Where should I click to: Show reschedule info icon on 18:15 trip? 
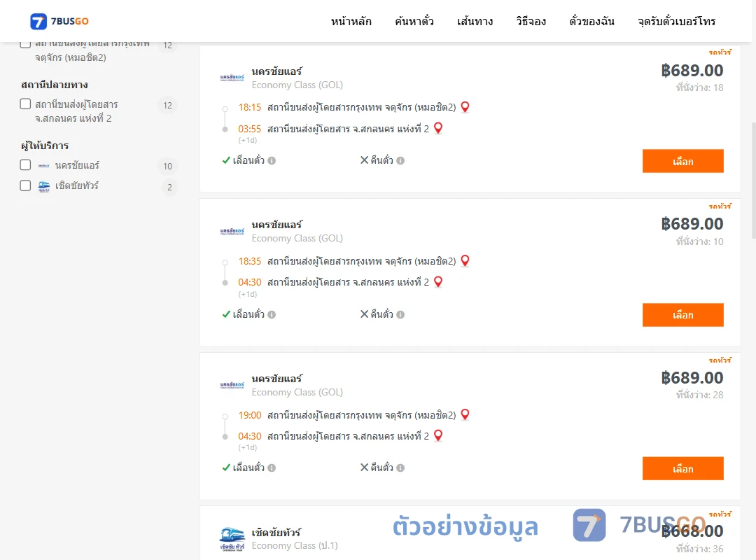pyautogui.click(x=272, y=160)
